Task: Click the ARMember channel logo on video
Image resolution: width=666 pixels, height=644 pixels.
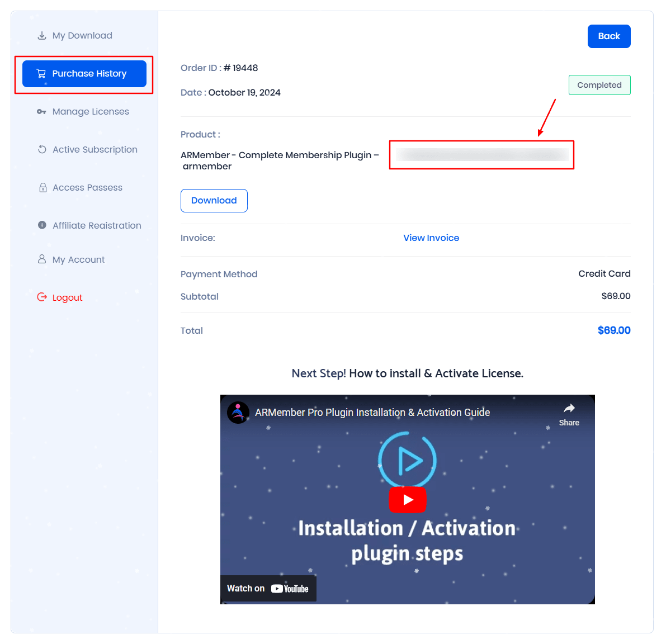Action: click(238, 413)
